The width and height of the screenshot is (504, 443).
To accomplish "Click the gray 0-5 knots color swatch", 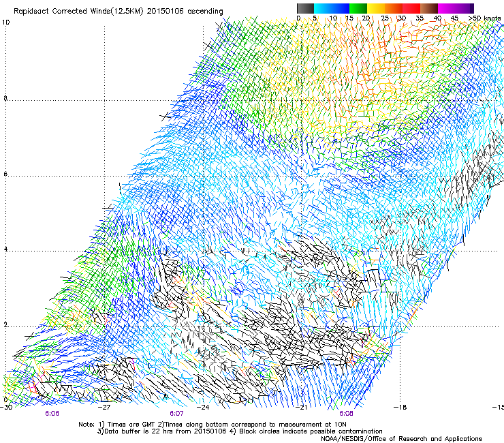I will [305, 8].
